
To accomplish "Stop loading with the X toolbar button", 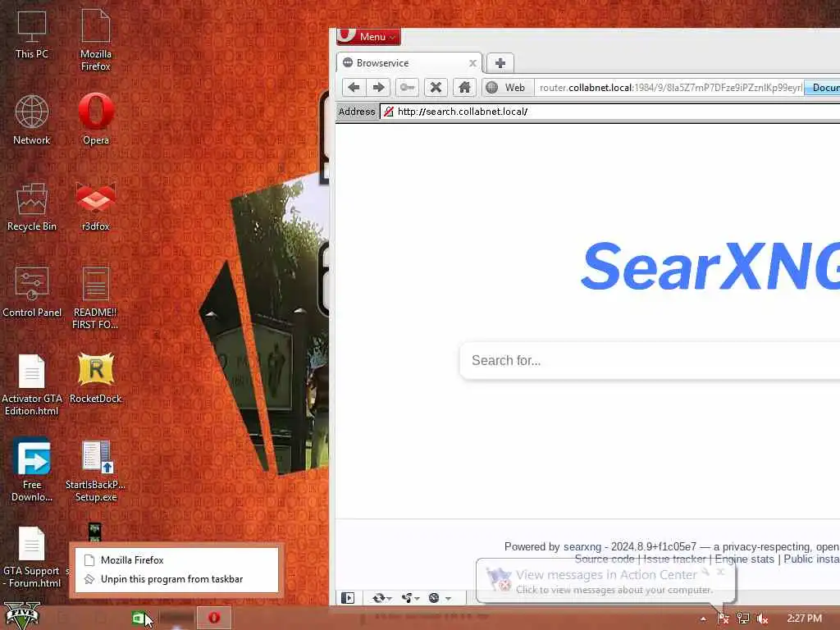I will (436, 87).
